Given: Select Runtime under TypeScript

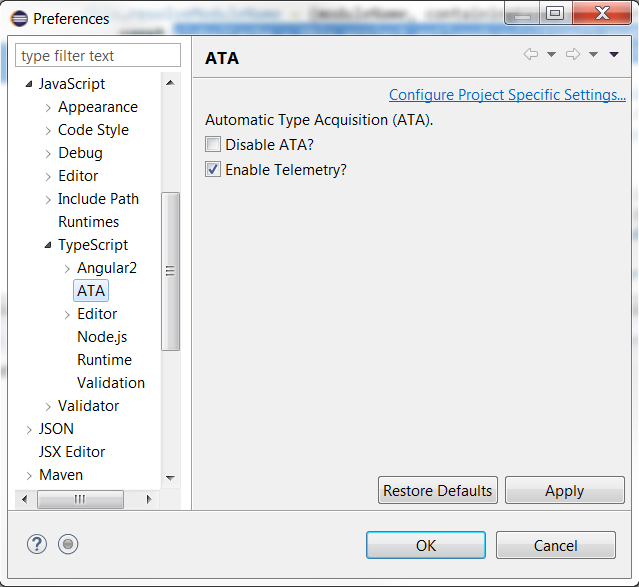Looking at the screenshot, I should pos(104,360).
